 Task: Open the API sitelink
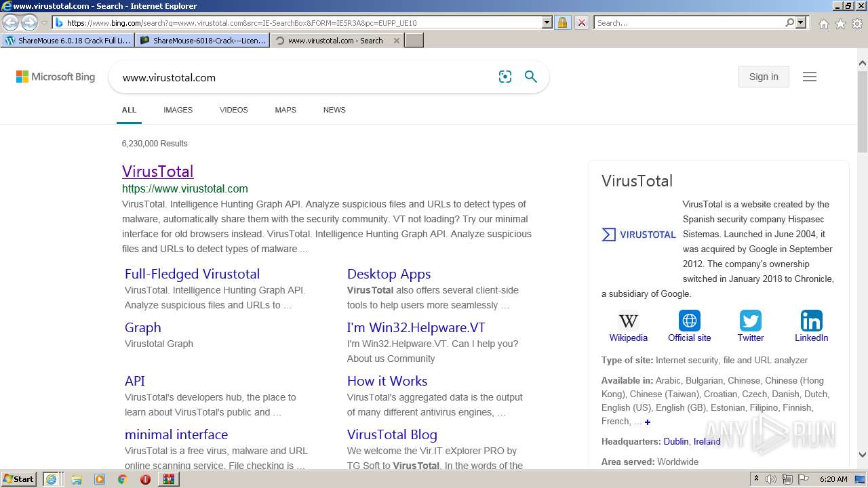pyautogui.click(x=134, y=381)
